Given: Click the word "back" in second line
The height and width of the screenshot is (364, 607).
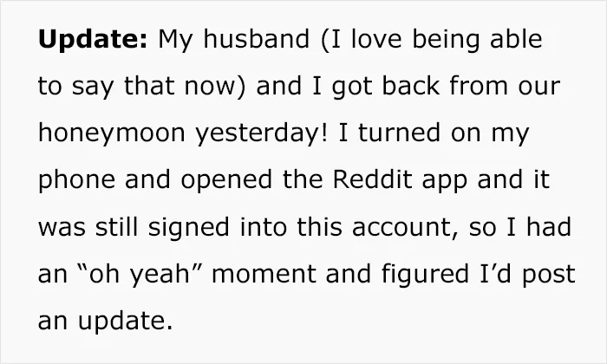Looking at the screenshot, I should pyautogui.click(x=411, y=86).
